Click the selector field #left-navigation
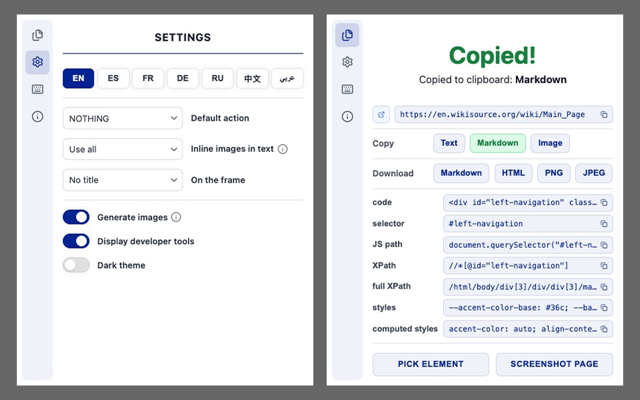The height and width of the screenshot is (400, 640). point(528,224)
